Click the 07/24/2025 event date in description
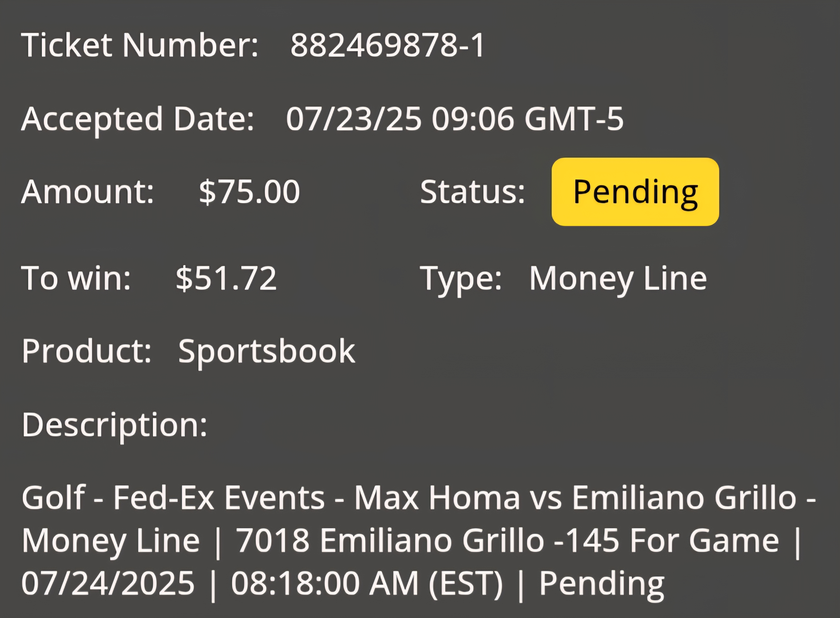 pos(108,583)
